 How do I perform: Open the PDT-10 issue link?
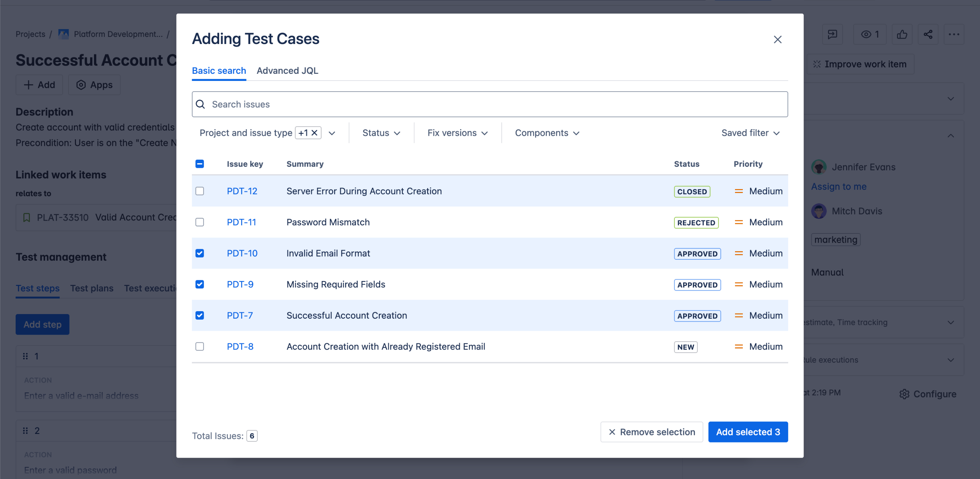click(x=242, y=254)
